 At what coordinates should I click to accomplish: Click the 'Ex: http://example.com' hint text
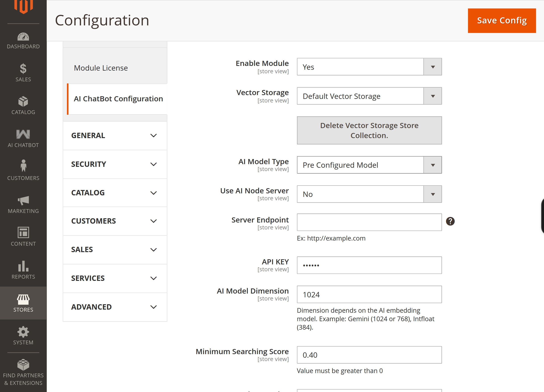coord(331,238)
